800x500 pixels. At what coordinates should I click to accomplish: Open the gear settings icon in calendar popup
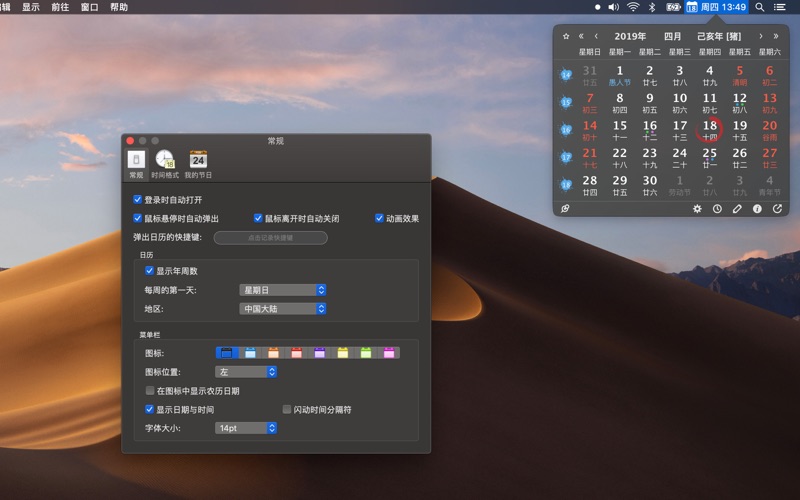pyautogui.click(x=697, y=209)
